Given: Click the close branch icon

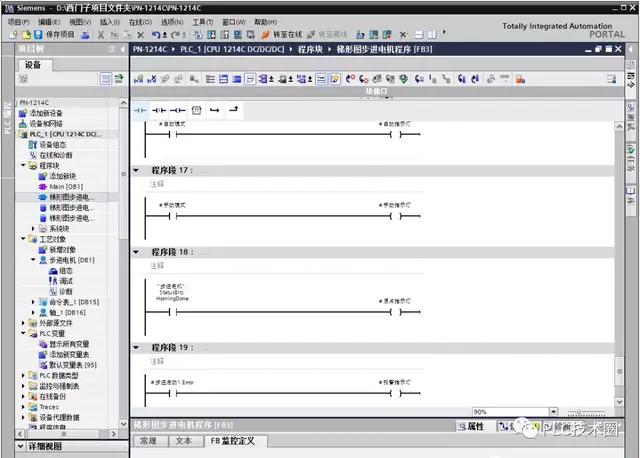Looking at the screenshot, I should point(234,109).
